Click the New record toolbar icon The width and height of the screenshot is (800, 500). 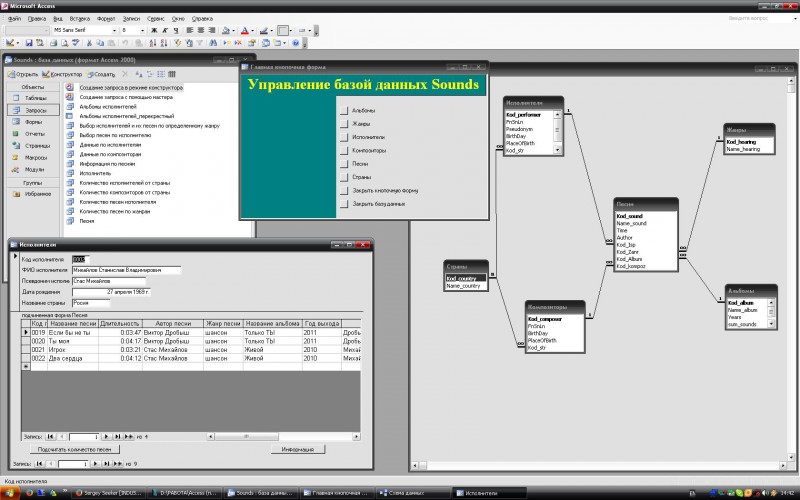[x=227, y=43]
